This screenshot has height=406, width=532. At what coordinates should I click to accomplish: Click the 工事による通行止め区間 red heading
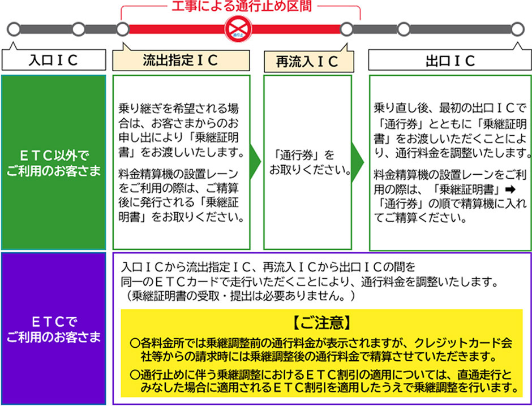pos(241,7)
